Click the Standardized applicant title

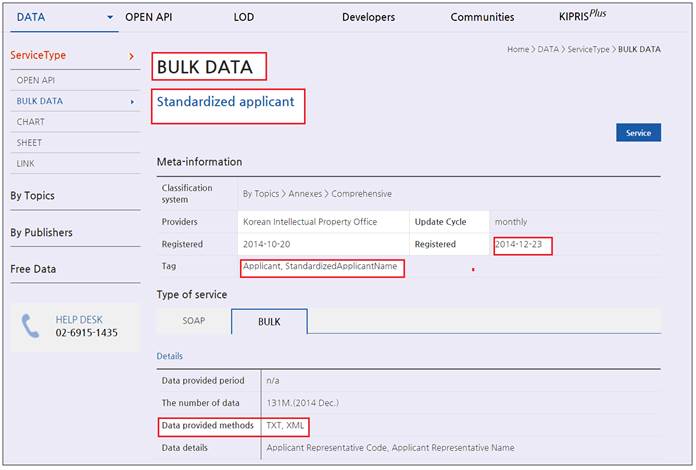(x=225, y=102)
